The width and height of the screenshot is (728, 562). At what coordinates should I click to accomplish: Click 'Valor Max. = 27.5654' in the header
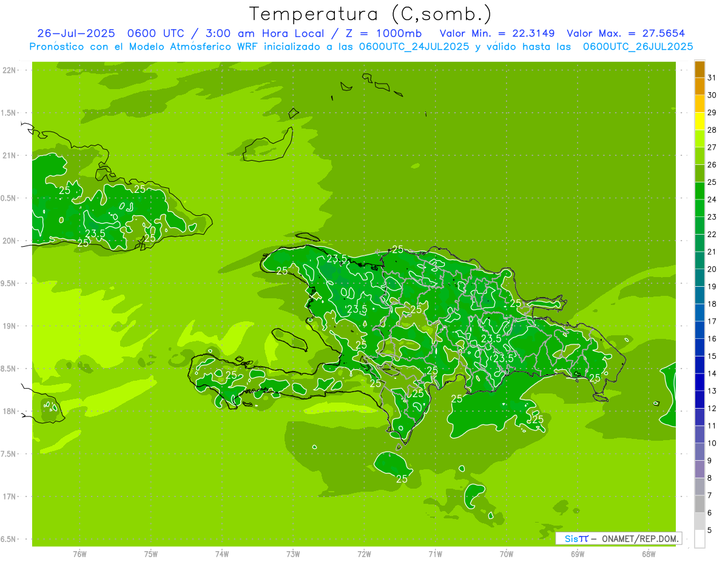pos(625,33)
